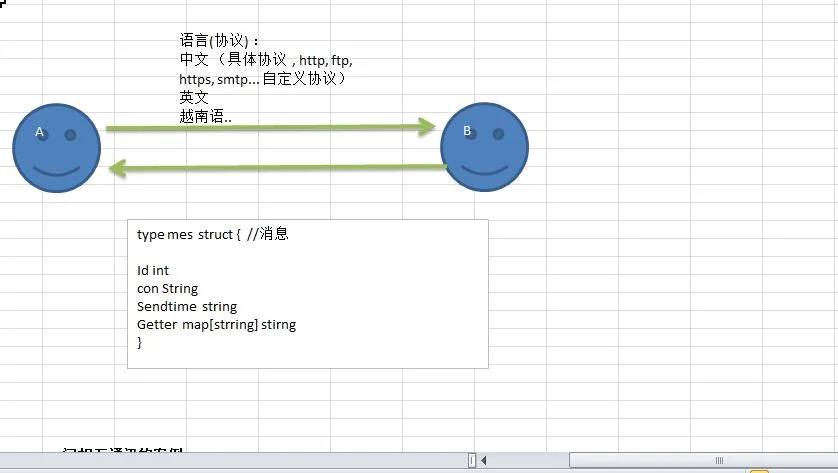Click the '越南语..' text line
Image resolution: width=838 pixels, height=473 pixels.
click(205, 116)
